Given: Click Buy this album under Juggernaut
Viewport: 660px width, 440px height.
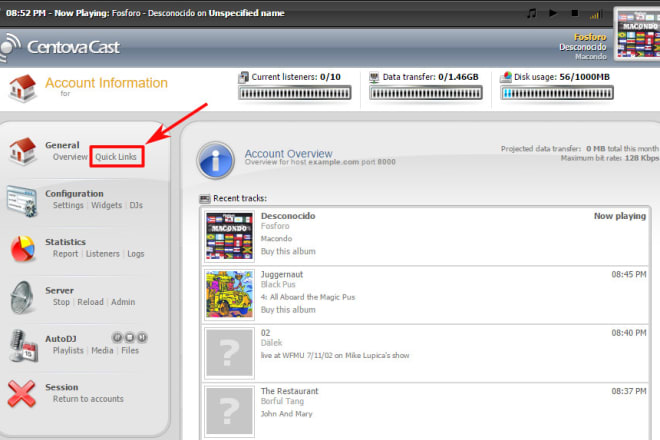Looking at the screenshot, I should pyautogui.click(x=288, y=310).
